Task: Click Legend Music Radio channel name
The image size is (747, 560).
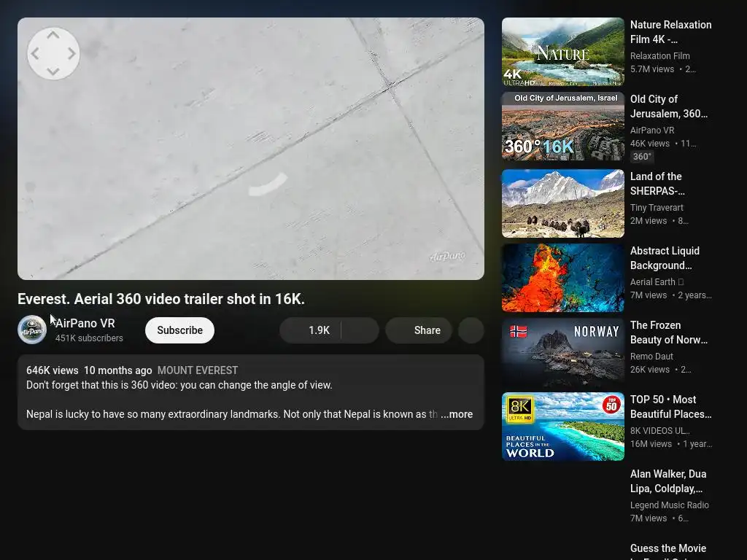Action: pyautogui.click(x=670, y=505)
